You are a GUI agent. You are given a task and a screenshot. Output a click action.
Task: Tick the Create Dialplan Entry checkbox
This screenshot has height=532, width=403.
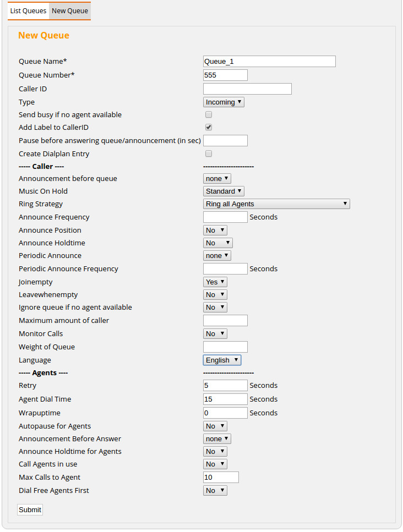coord(209,154)
